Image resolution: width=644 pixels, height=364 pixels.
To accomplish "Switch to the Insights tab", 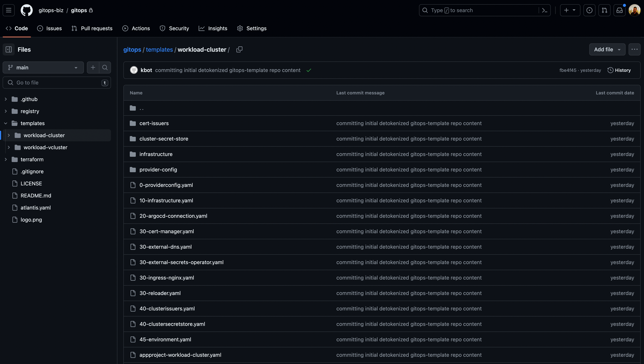I will coord(213,28).
